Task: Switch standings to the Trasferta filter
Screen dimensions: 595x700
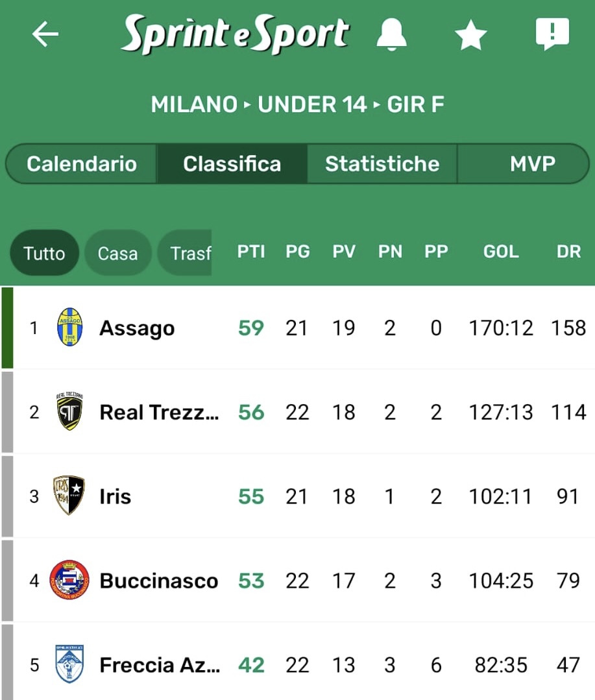Action: pyautogui.click(x=188, y=252)
